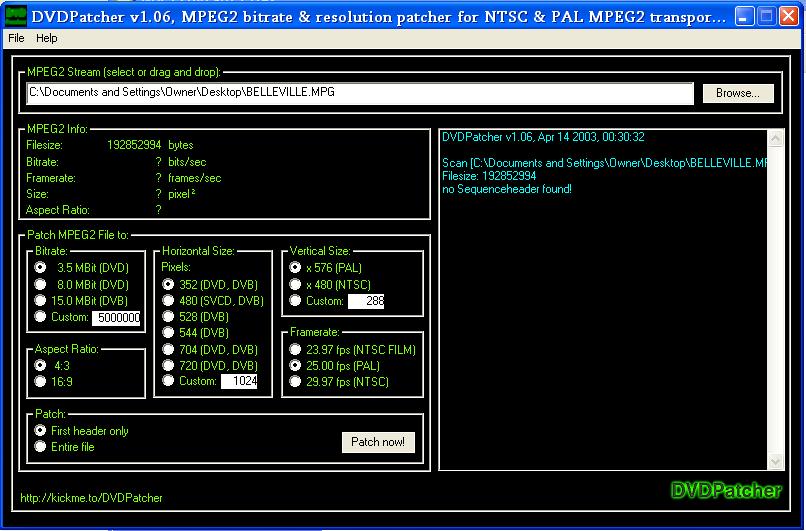This screenshot has height=531, width=806.
Task: Click the Filesize value 192852994 in MPEG2 Info
Action: [134, 145]
